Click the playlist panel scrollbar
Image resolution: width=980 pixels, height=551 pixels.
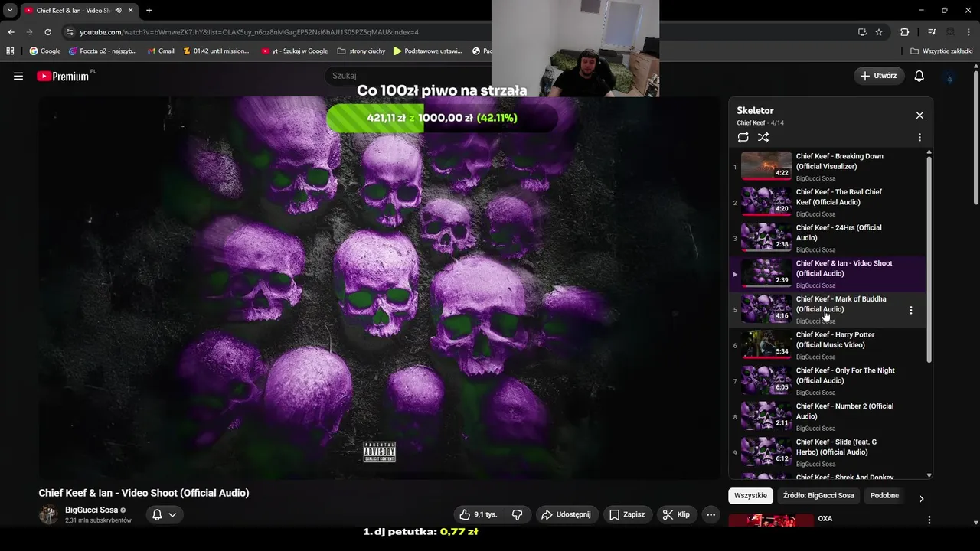(x=929, y=260)
